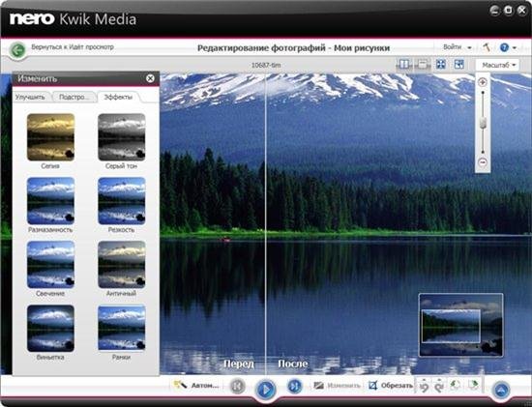532x407 pixels.
Task: Rotate the photo clockwise
Action: [473, 385]
